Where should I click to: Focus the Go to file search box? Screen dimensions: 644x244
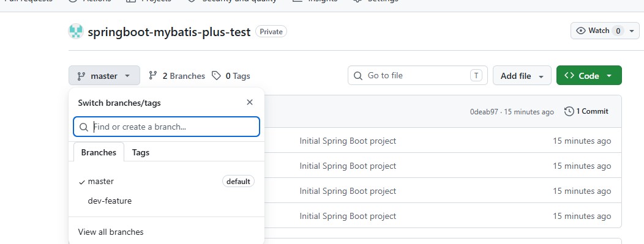417,75
